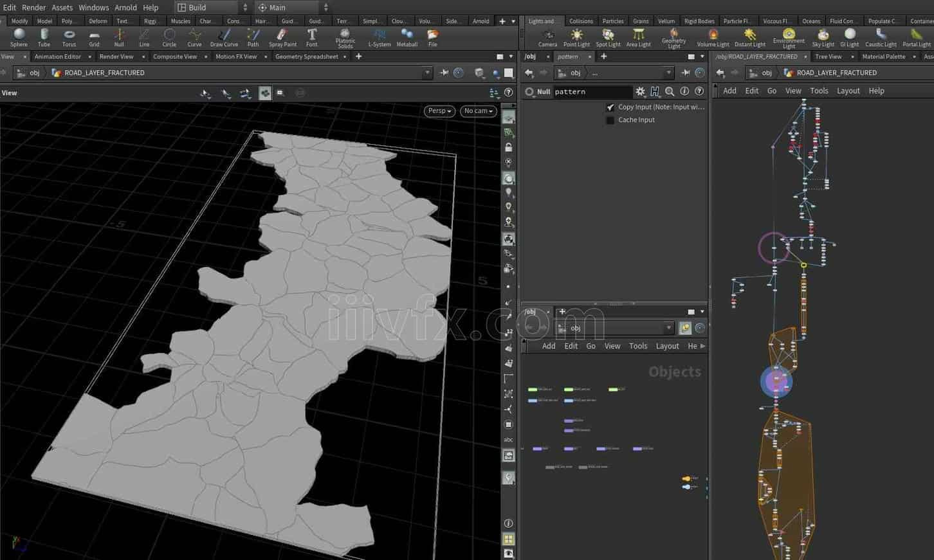Open the Render menu
Screen dimensions: 934x560
pos(33,8)
